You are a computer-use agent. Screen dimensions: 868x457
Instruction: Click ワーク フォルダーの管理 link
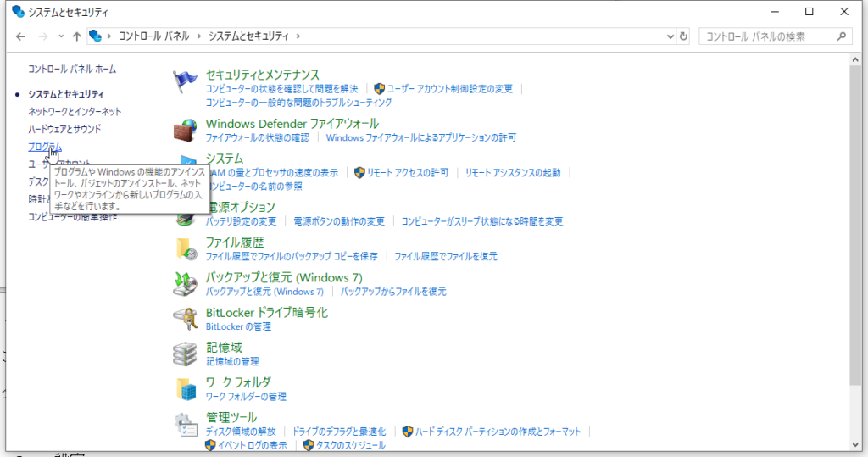246,397
